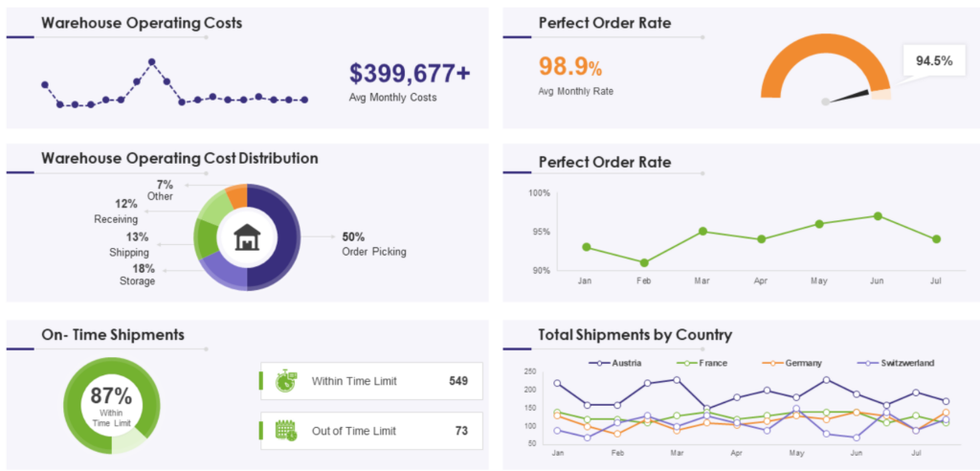Click the Feb data point on Perfect Order Rate chart

[x=644, y=262]
